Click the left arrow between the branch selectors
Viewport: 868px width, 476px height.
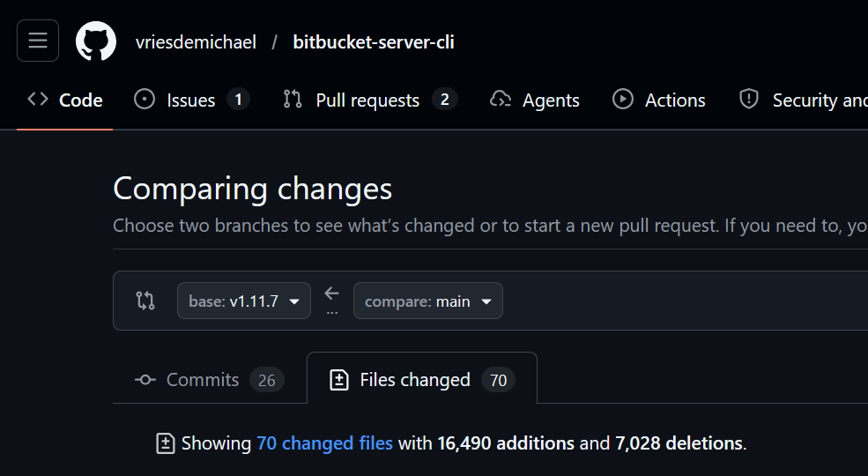click(x=331, y=294)
